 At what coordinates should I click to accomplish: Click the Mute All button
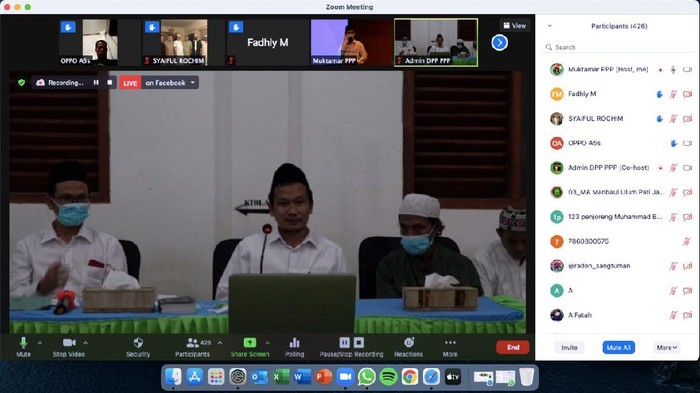coord(618,347)
